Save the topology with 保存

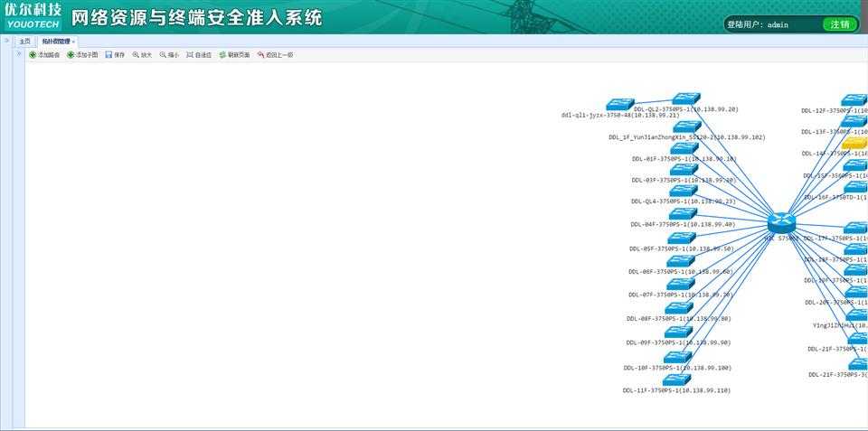115,55
